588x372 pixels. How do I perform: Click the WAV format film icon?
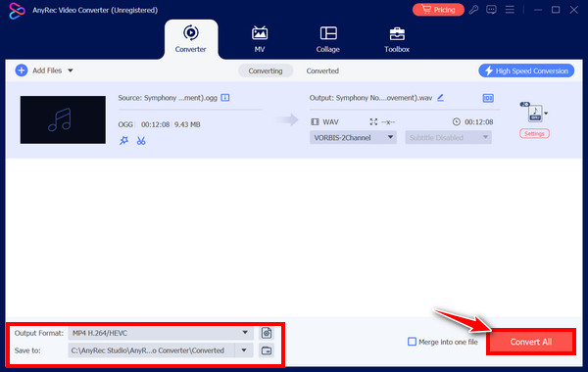coord(315,121)
